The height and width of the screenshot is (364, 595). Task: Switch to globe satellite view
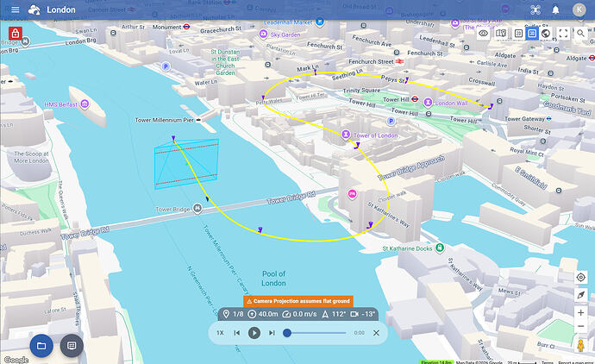pos(546,34)
